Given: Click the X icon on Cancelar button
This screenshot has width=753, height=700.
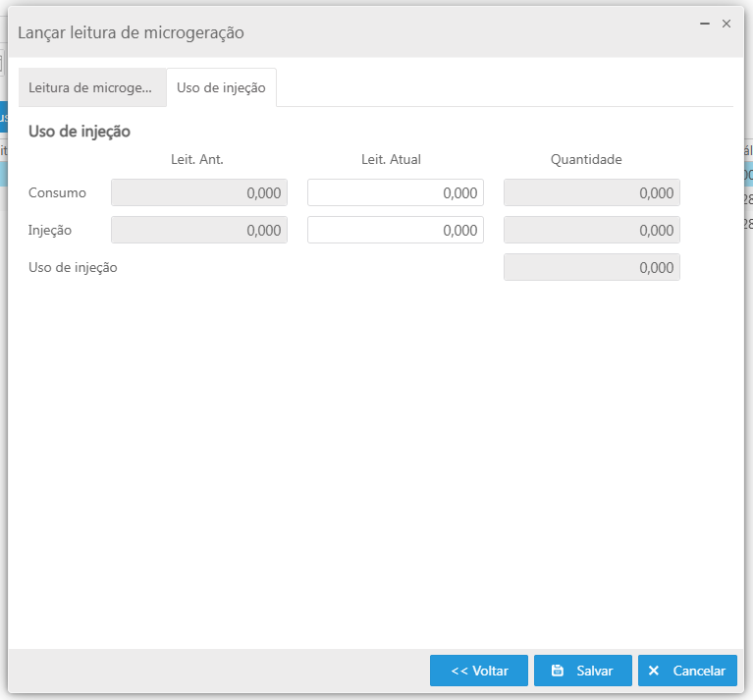Looking at the screenshot, I should tap(654, 671).
